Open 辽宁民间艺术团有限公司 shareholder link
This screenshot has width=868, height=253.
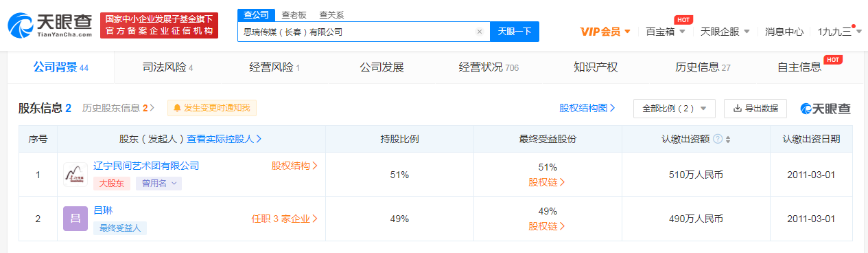pos(146,166)
